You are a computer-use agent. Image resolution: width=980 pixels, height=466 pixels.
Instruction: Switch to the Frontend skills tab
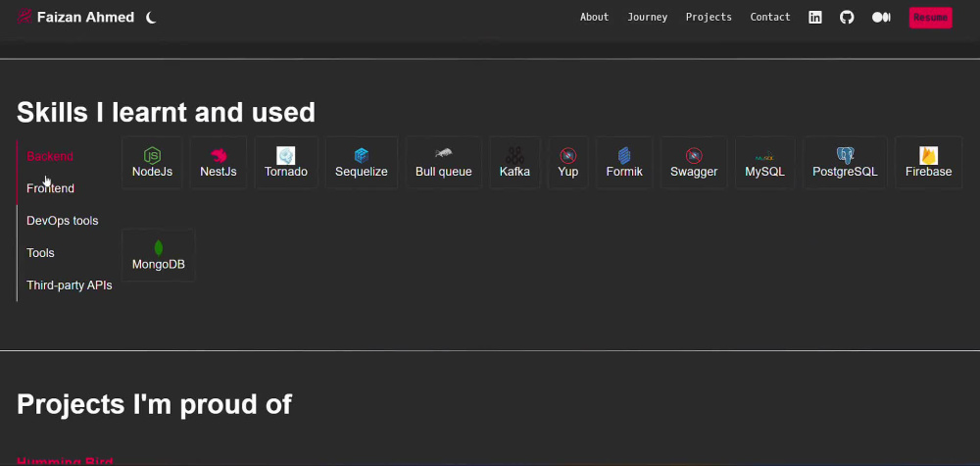tap(50, 188)
